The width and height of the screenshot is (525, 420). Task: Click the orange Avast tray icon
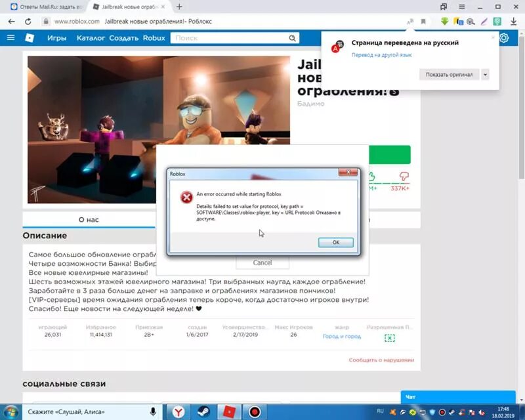[x=392, y=412]
